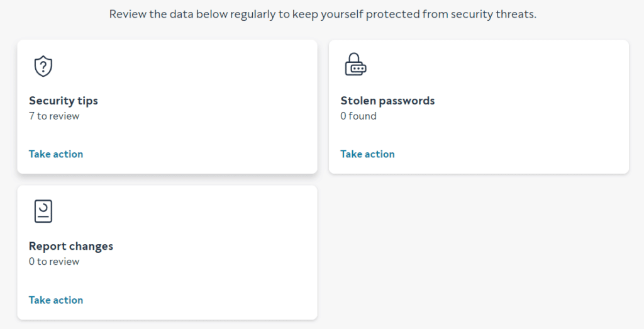
Task: Click empty page area below Stolen passwords card
Action: coord(478,252)
